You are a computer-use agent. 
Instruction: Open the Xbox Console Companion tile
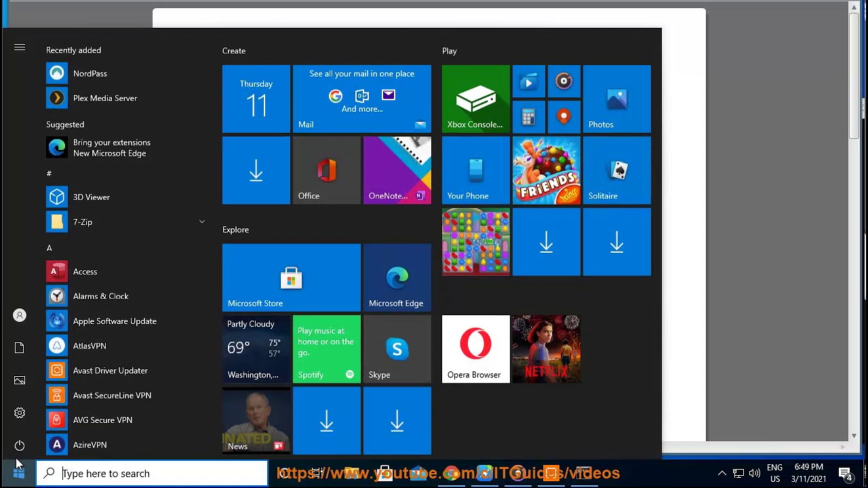pos(476,99)
